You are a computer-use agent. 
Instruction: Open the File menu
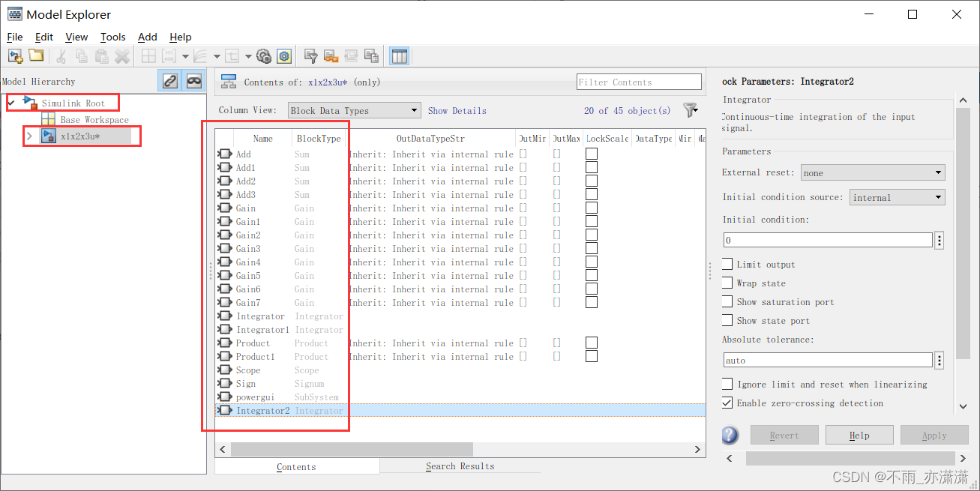click(15, 37)
